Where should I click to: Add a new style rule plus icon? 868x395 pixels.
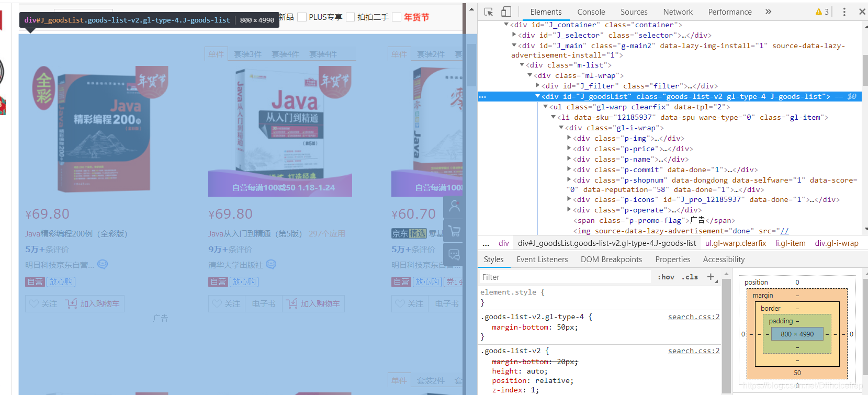point(711,277)
